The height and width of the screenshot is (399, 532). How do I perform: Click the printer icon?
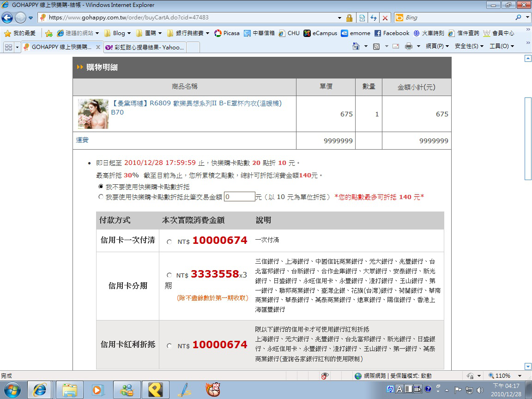tap(409, 46)
